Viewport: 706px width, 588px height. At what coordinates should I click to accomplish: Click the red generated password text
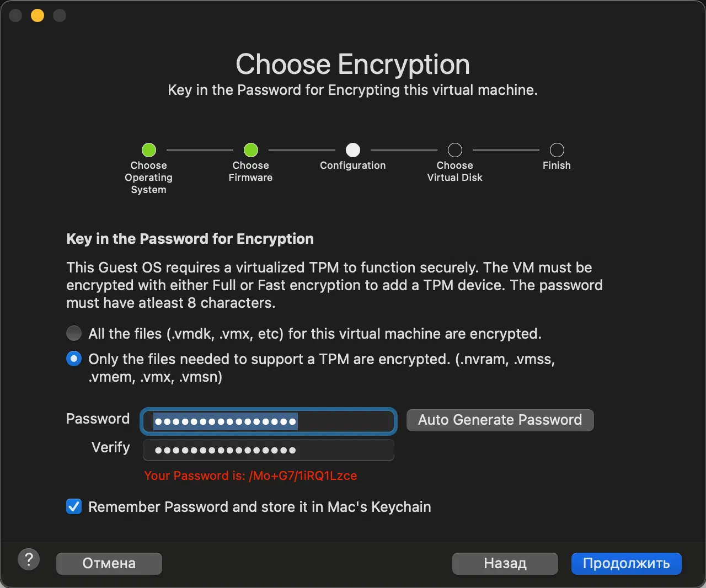pos(250,475)
